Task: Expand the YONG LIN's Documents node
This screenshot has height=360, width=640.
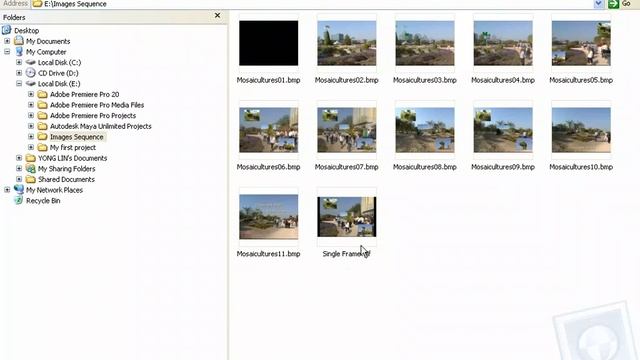Action: 19,158
